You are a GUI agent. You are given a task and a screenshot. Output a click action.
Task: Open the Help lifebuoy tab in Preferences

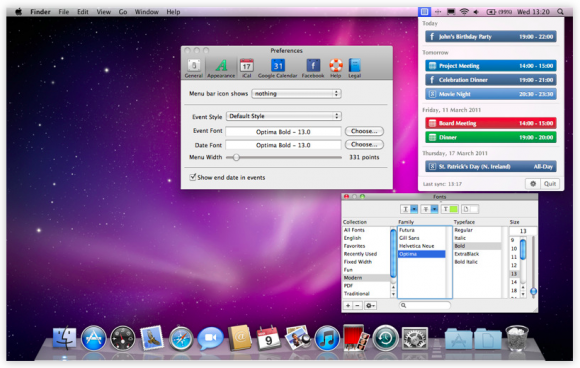tap(336, 68)
